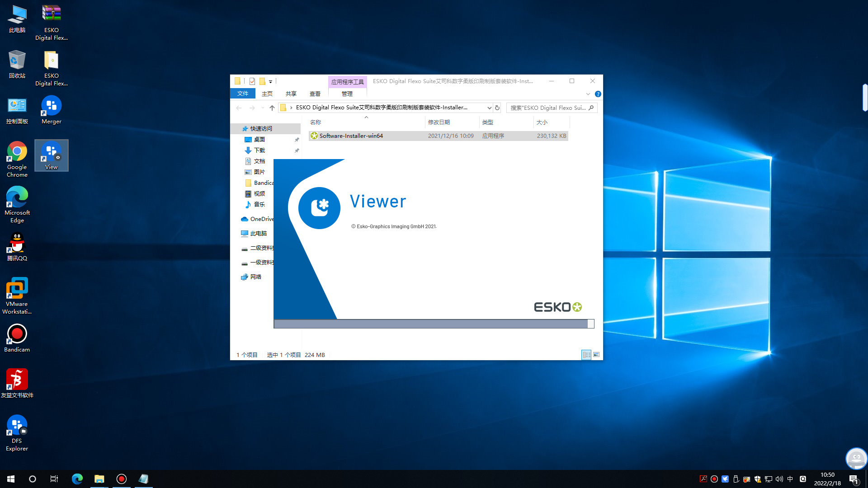Screen dimensions: 868x488
Task: Click the Bandicam taskbar icon
Action: point(121,479)
